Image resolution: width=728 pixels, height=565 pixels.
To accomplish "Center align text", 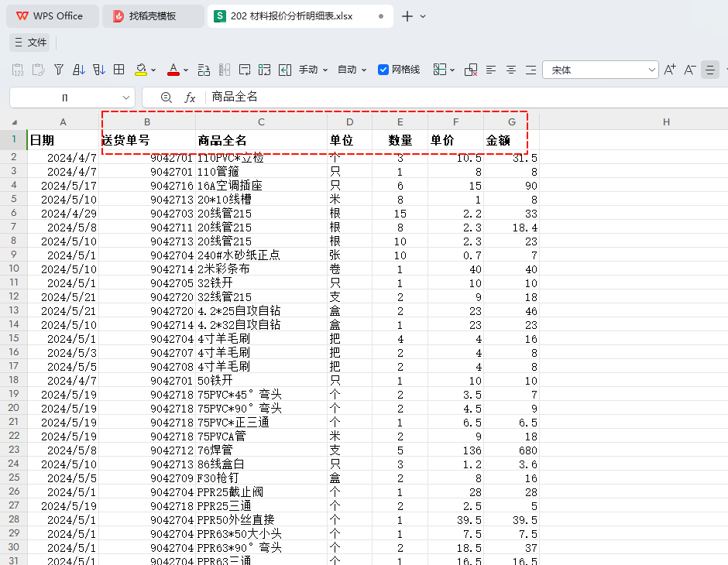I will (510, 70).
